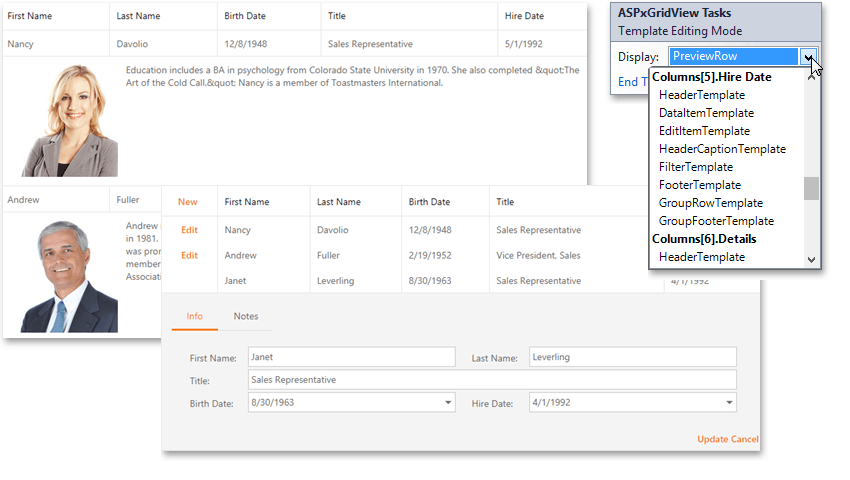Select Columns[5].Hire Date group heading
Viewport: 850px width, 480px height.
[x=711, y=77]
